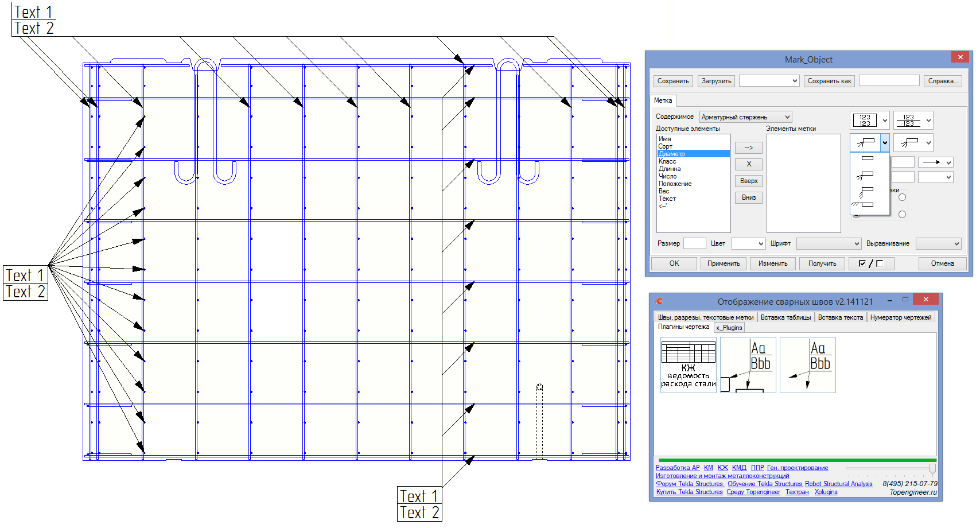Viewport: 980px width, 528px height.
Task: Pick the plain rectangle leader option
Action: 868,158
